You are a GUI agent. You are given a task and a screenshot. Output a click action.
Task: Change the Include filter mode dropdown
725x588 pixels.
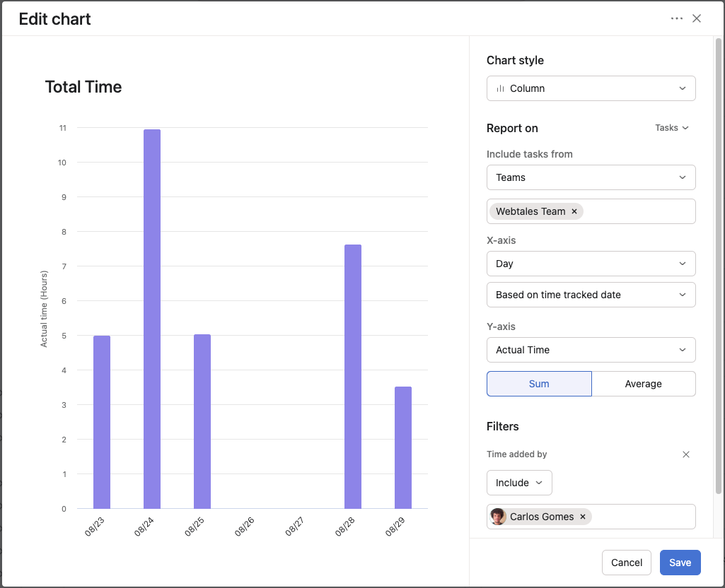coord(519,483)
